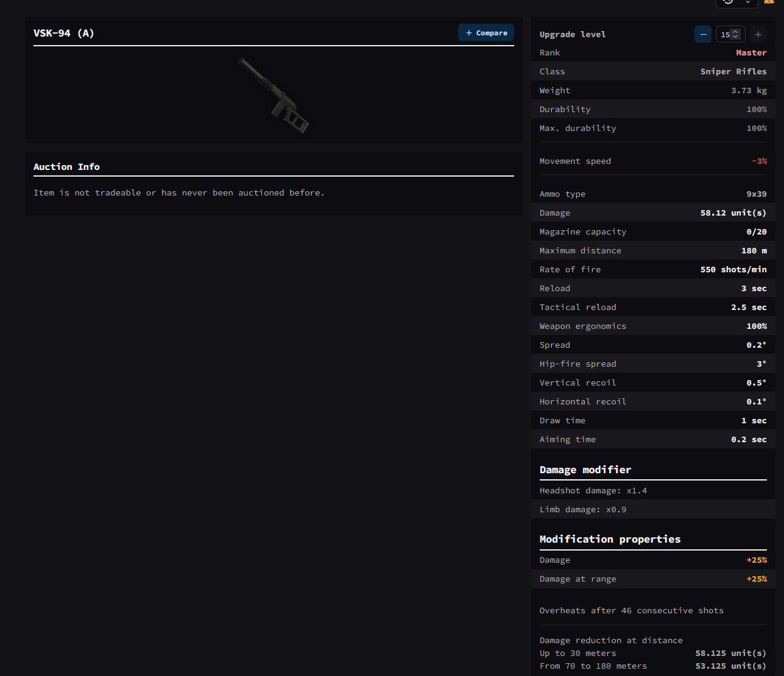Click the 'Hip-fire spread' label

578,364
